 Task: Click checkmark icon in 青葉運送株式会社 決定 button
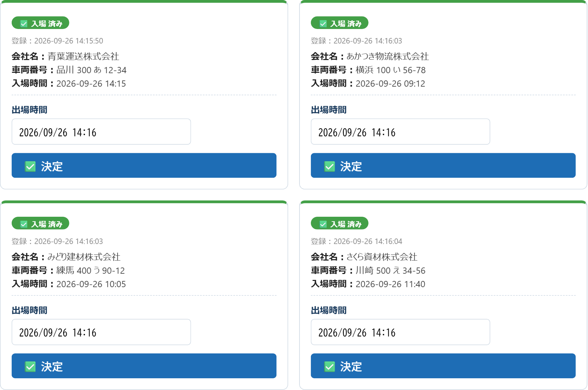click(x=30, y=166)
